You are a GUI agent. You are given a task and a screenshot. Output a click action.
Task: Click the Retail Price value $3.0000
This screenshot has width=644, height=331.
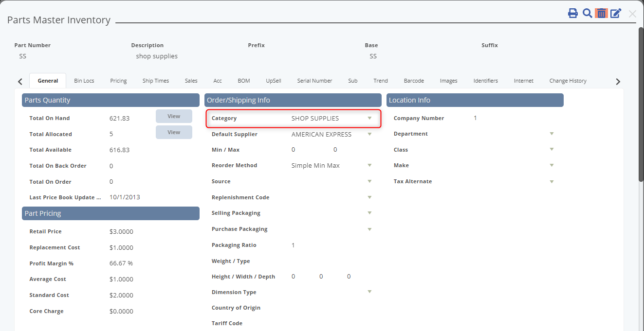point(121,231)
